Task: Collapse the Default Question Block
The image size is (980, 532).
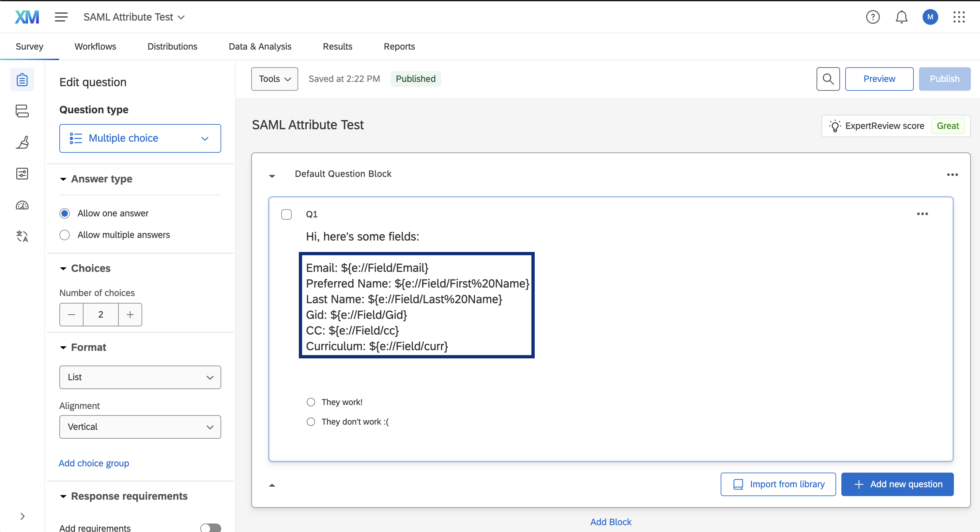Action: click(272, 176)
